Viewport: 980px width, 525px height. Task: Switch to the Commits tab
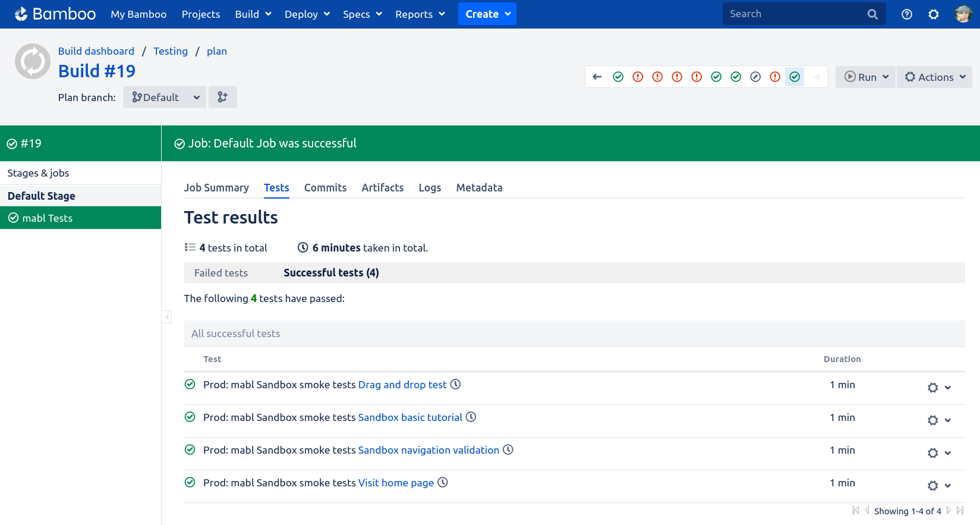[325, 188]
